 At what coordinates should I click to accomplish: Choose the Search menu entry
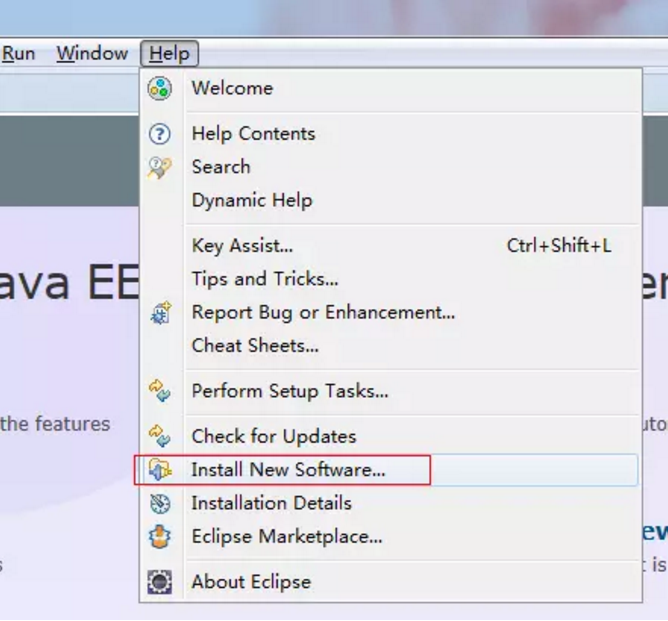tap(390, 167)
